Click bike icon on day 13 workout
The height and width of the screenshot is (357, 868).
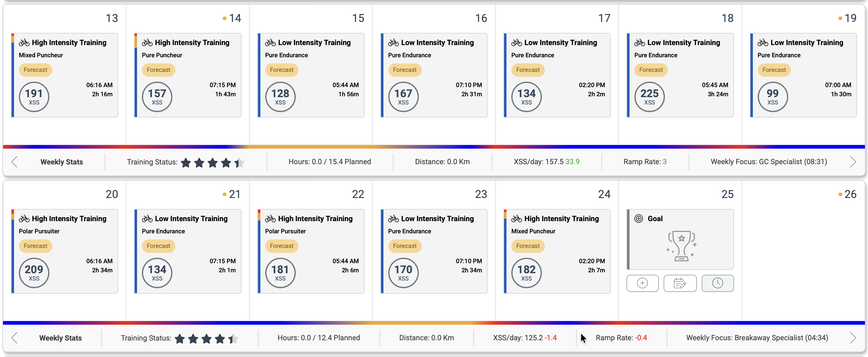coord(24,42)
